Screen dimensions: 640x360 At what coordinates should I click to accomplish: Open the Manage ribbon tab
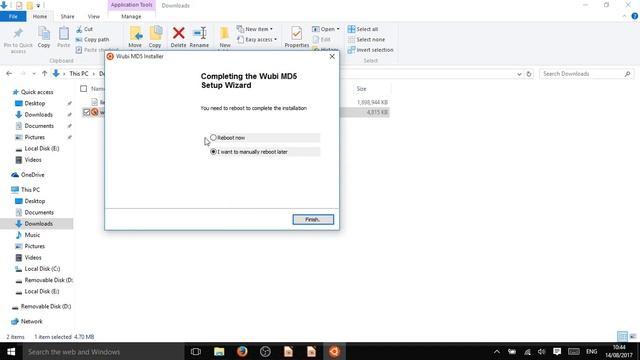click(131, 16)
